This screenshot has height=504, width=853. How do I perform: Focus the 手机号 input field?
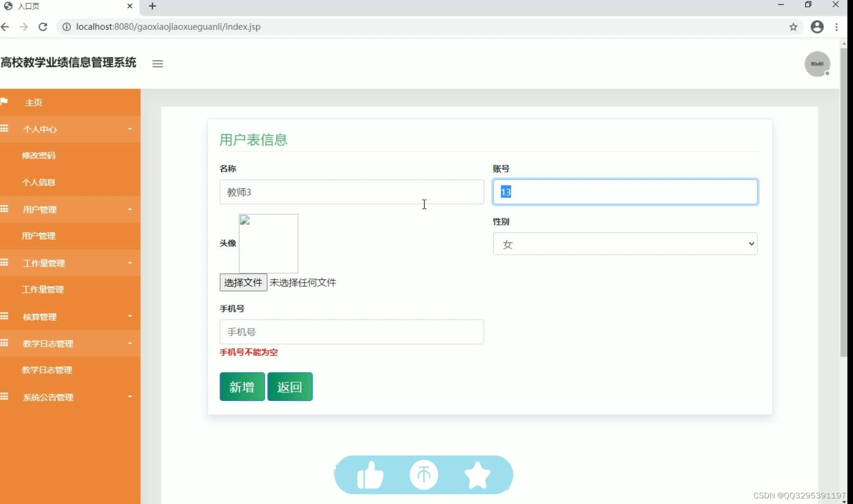352,332
